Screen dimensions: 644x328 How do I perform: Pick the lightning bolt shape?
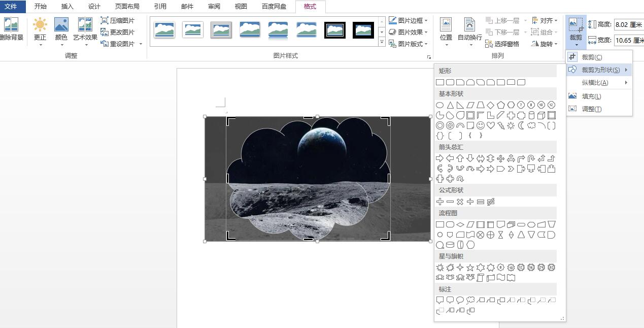tap(501, 125)
